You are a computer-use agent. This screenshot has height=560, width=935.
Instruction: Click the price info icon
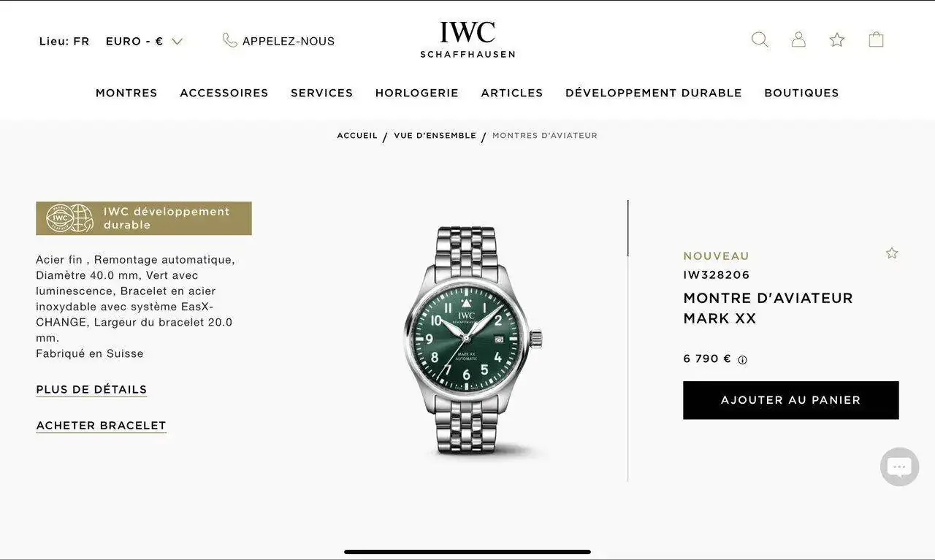point(742,360)
